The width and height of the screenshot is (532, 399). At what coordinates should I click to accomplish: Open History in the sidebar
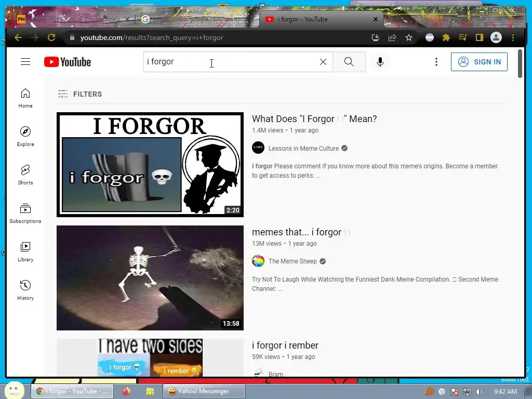click(25, 290)
